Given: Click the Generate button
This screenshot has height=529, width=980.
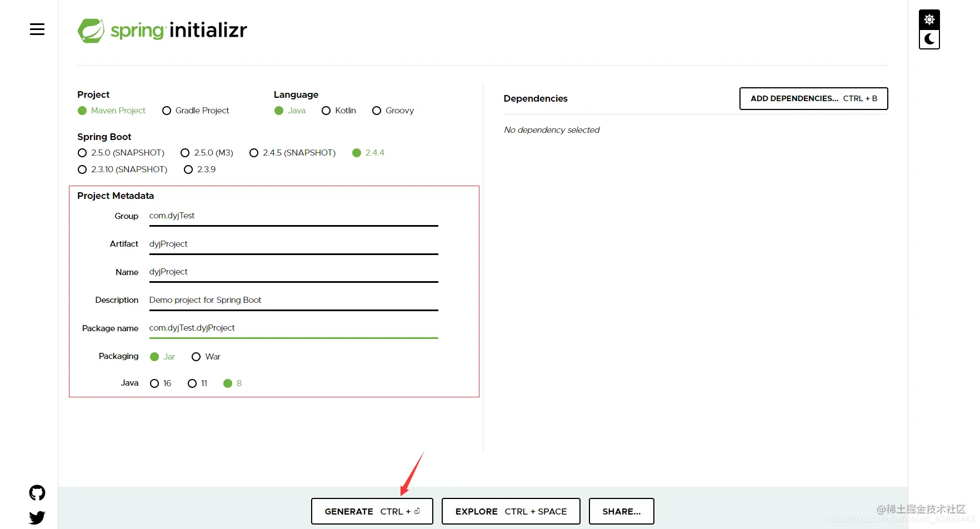Looking at the screenshot, I should 372,511.
